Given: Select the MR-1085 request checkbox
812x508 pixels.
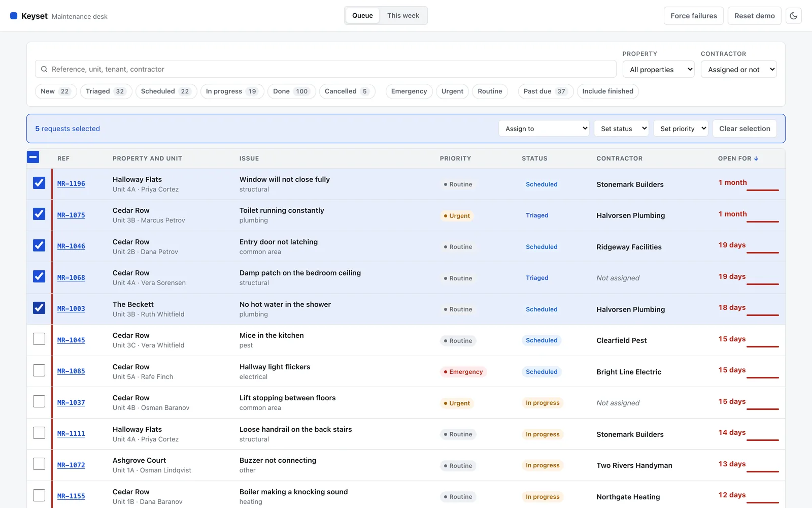Looking at the screenshot, I should pyautogui.click(x=39, y=370).
